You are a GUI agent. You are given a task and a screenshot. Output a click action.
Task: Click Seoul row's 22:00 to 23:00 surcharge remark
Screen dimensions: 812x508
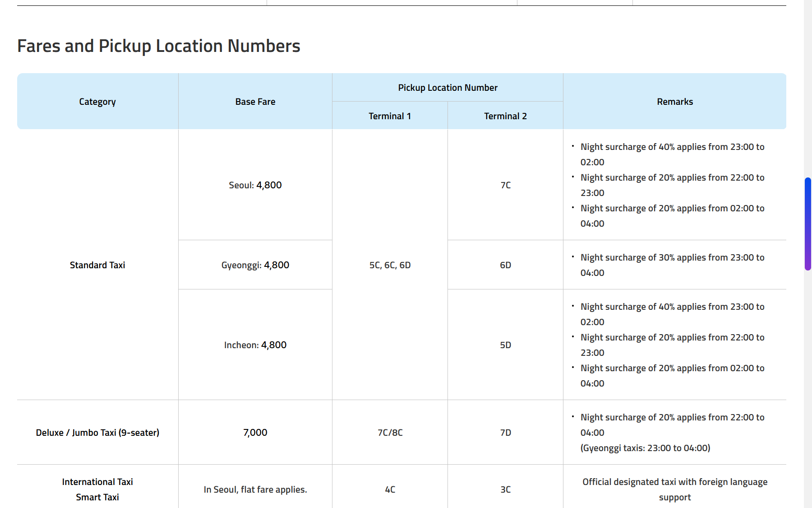tap(673, 185)
